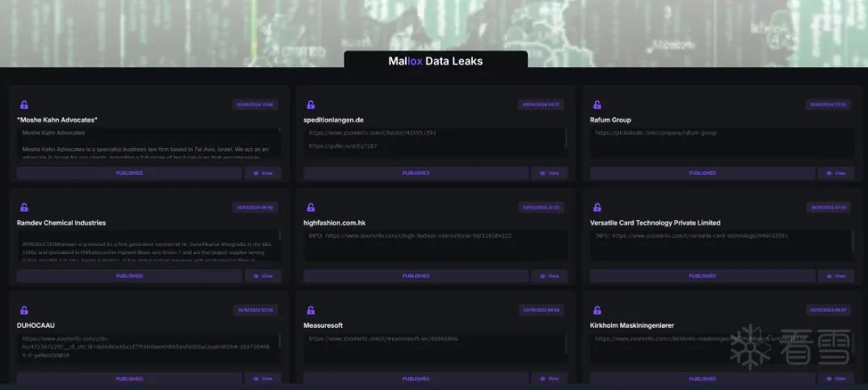This screenshot has width=868, height=390.
Task: Click scrollbar in speditionlangen.de description box
Action: [x=566, y=138]
